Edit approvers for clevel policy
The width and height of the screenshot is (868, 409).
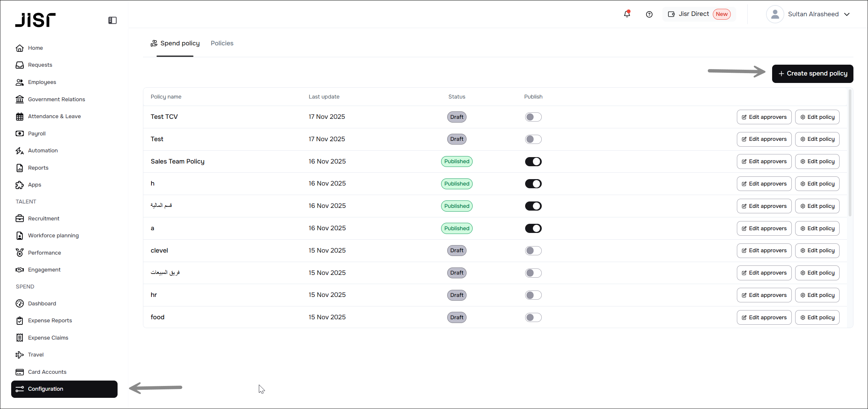(764, 251)
